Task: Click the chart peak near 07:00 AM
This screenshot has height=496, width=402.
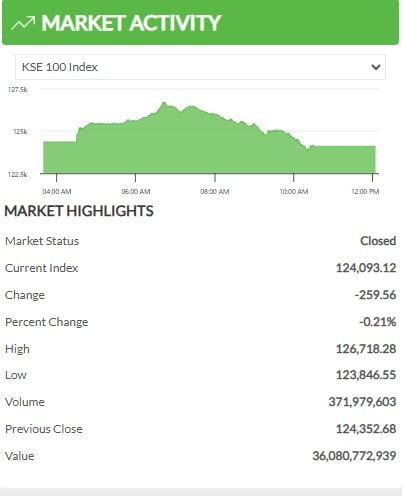Action: (x=164, y=103)
